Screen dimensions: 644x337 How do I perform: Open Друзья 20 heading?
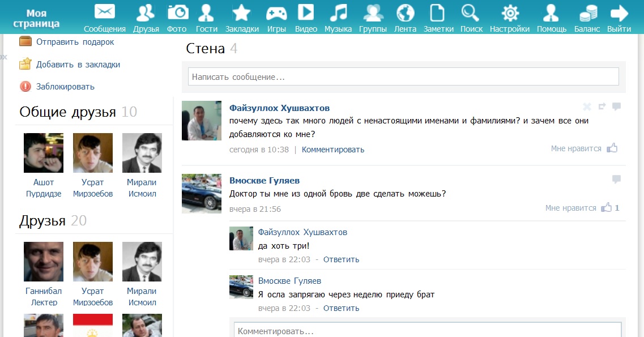(53, 221)
